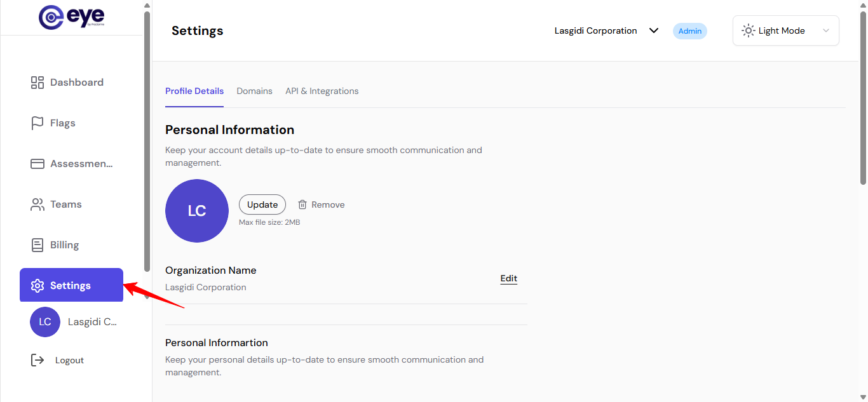
Task: Click the Flags flag icon
Action: [37, 123]
